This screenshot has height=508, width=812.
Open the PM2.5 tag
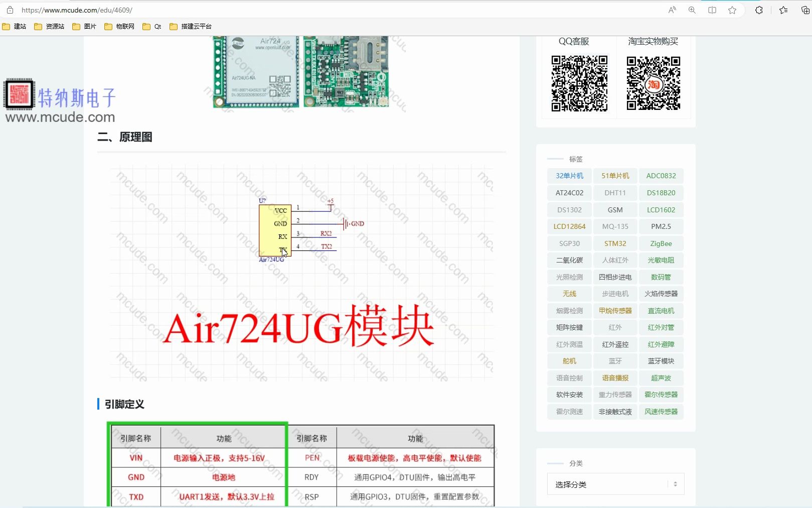pos(661,226)
